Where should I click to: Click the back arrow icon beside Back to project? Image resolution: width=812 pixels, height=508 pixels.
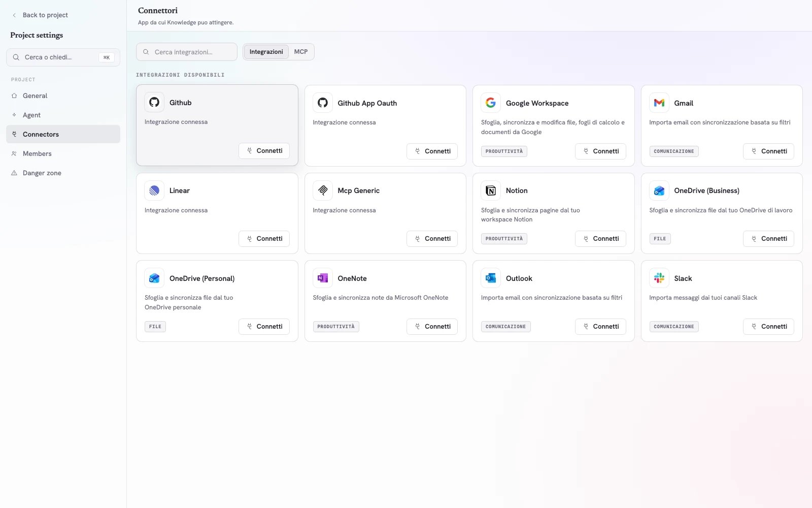14,15
